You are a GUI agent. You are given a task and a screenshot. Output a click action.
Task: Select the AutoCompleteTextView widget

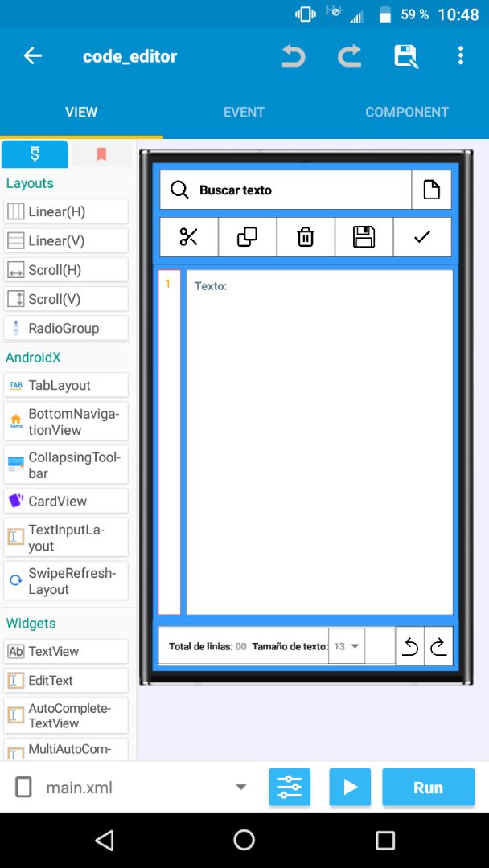click(66, 716)
